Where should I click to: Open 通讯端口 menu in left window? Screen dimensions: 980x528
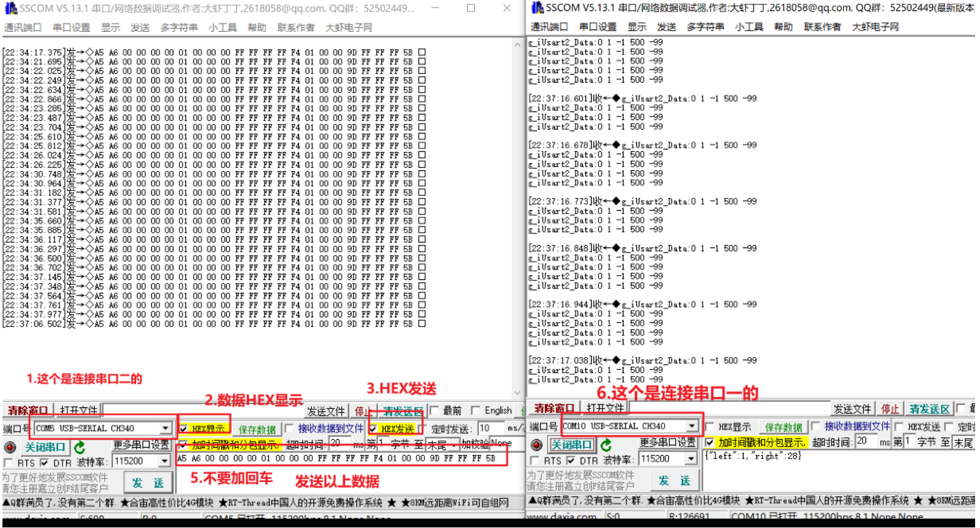pyautogui.click(x=23, y=28)
